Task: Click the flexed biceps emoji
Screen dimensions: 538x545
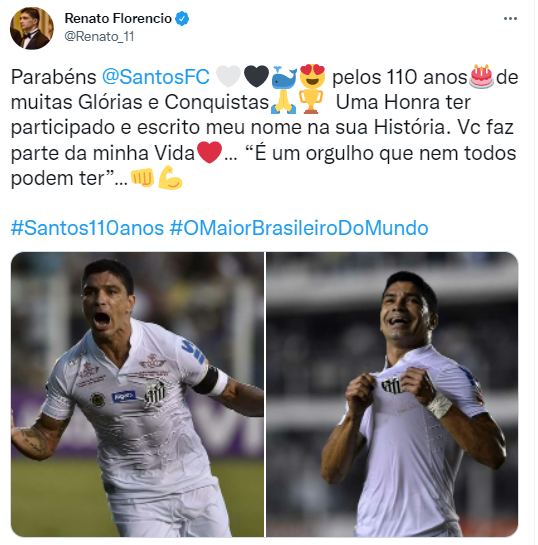Action: pyautogui.click(x=170, y=178)
